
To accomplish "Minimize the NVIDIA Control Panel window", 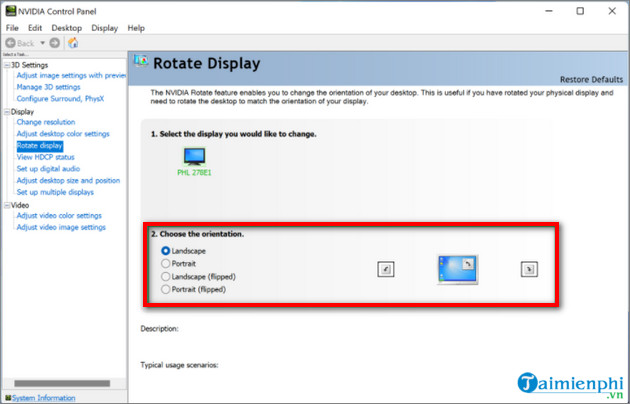I will (x=549, y=11).
